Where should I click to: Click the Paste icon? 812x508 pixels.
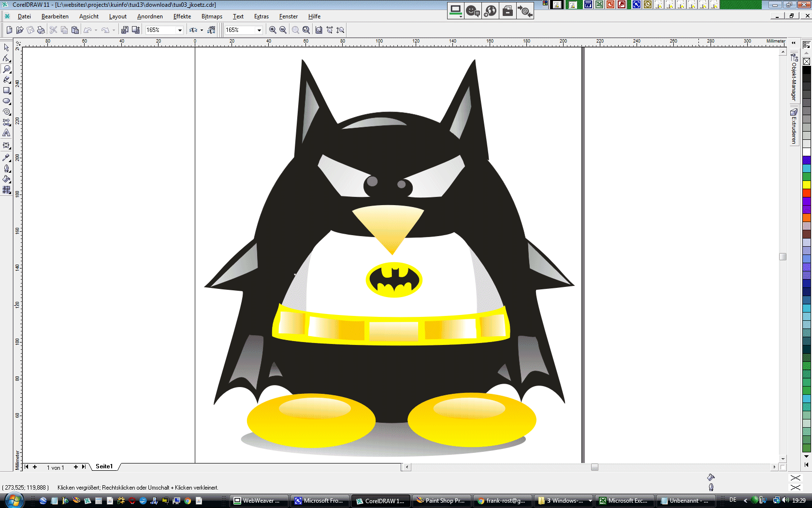[75, 30]
